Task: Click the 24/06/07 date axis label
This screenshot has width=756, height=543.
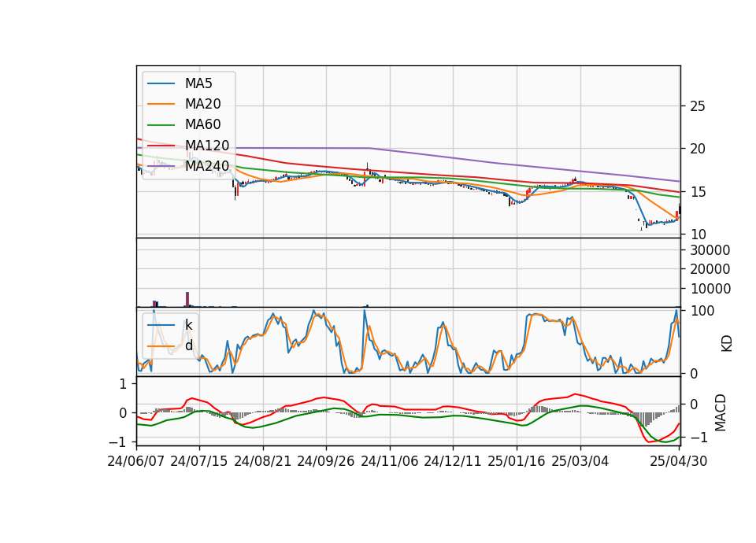Action: click(136, 461)
